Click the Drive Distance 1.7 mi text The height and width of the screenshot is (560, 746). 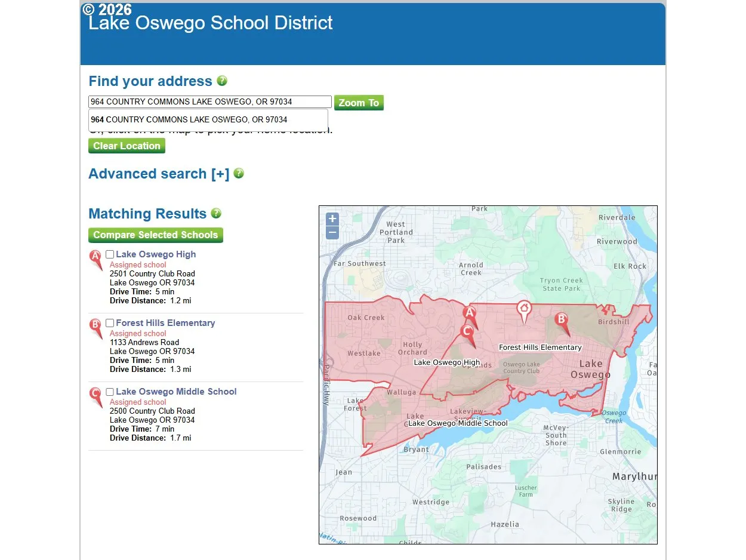[150, 438]
